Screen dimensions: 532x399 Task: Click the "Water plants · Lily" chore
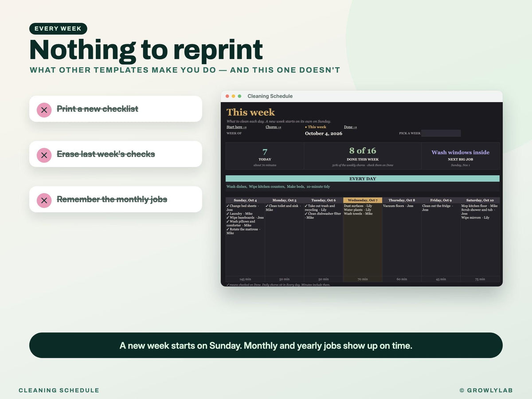(357, 210)
